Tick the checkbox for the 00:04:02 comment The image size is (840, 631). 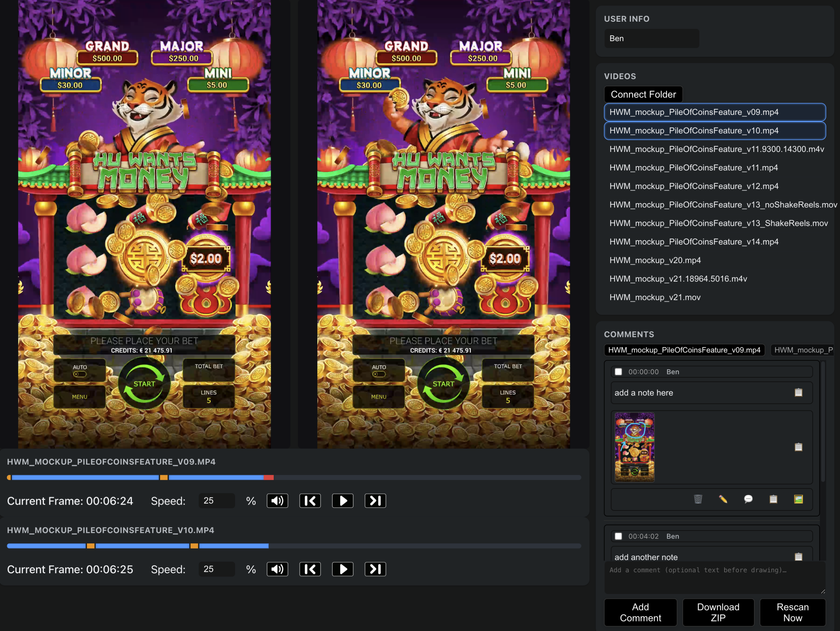click(x=618, y=536)
